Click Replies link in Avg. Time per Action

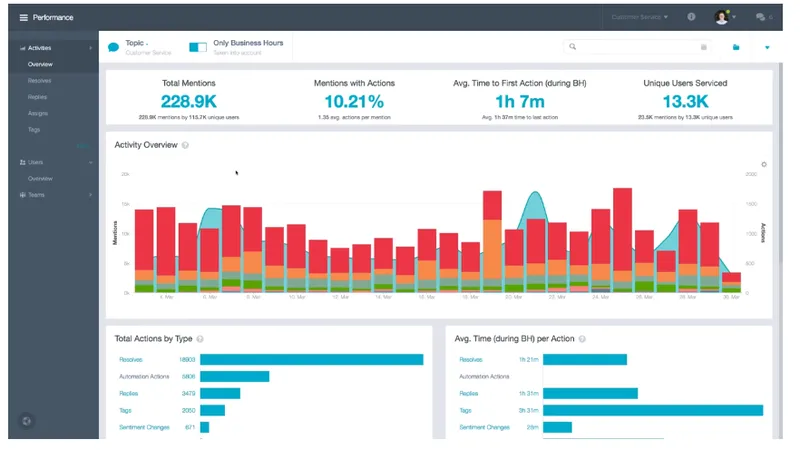coord(468,393)
